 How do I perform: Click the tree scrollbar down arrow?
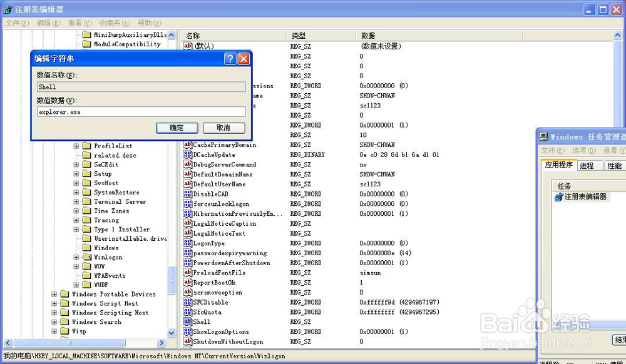point(172,333)
